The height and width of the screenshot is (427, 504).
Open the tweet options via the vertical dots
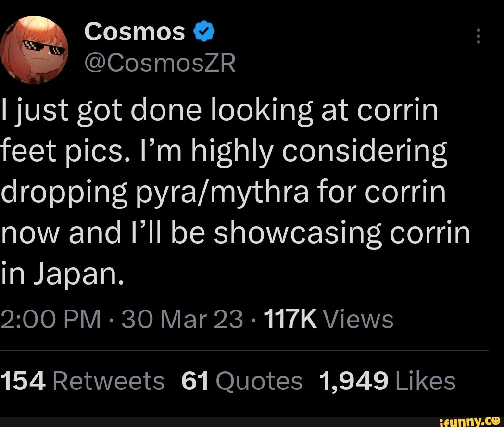[x=479, y=37]
